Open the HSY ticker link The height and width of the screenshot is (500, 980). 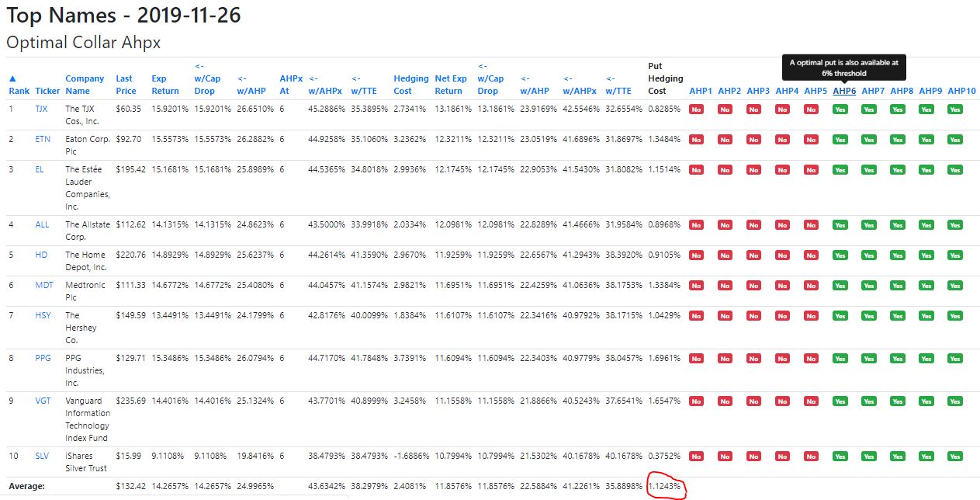point(43,315)
